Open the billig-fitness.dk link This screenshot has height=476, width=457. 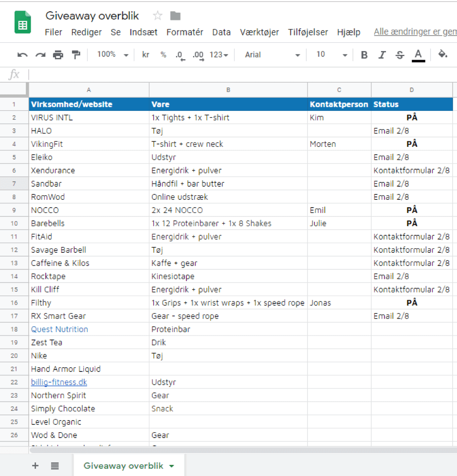point(59,382)
